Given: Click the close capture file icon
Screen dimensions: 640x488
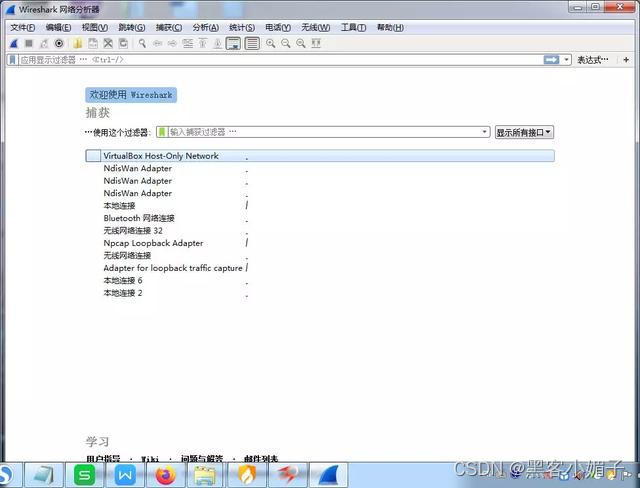Looking at the screenshot, I should [x=108, y=43].
